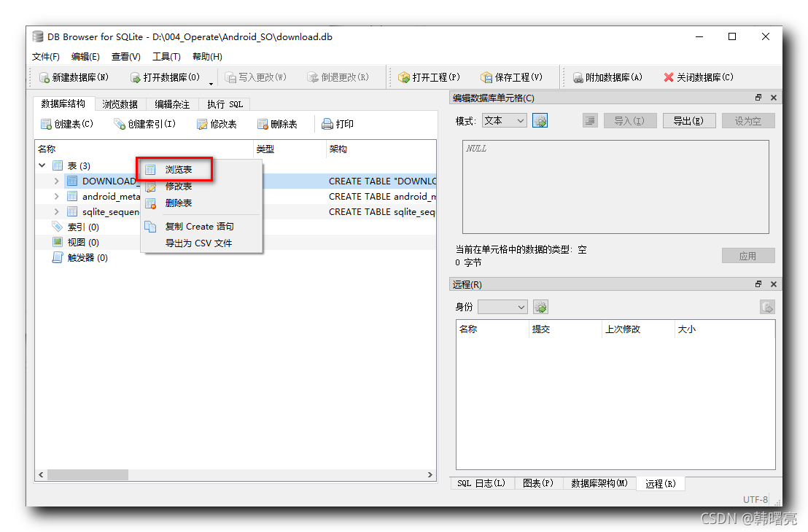Open the Tools (工具) menu
The image size is (808, 532).
tap(166, 57)
